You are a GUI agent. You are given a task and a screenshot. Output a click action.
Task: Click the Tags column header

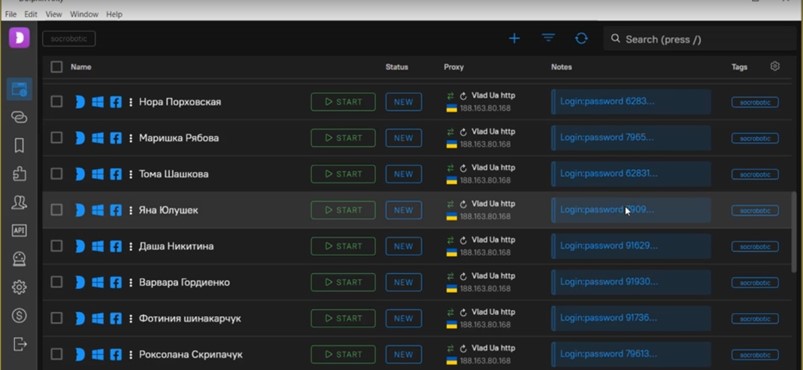(x=739, y=67)
